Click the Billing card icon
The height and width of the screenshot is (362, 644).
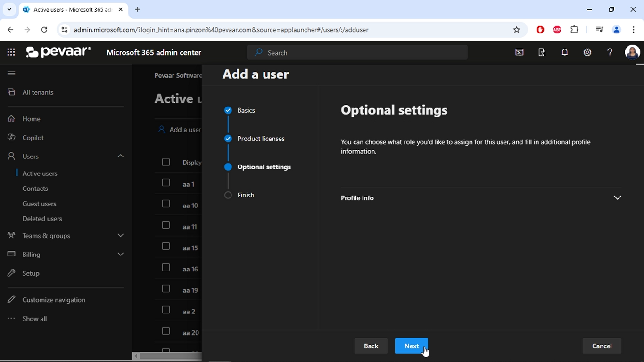(11, 254)
